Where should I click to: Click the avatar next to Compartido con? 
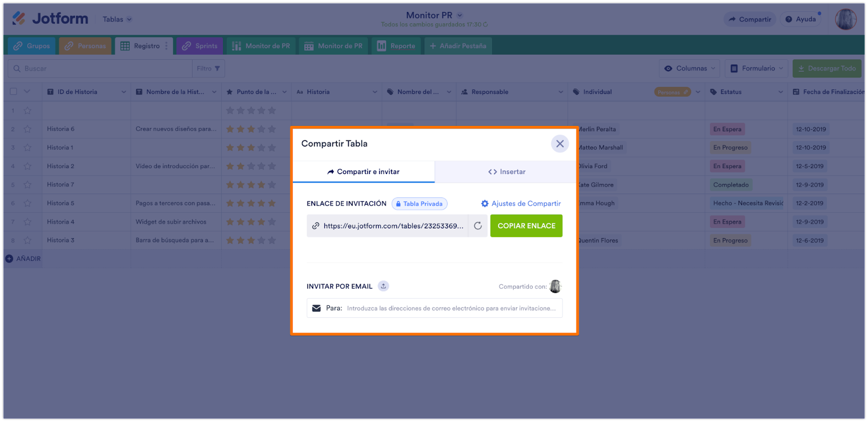(x=555, y=286)
